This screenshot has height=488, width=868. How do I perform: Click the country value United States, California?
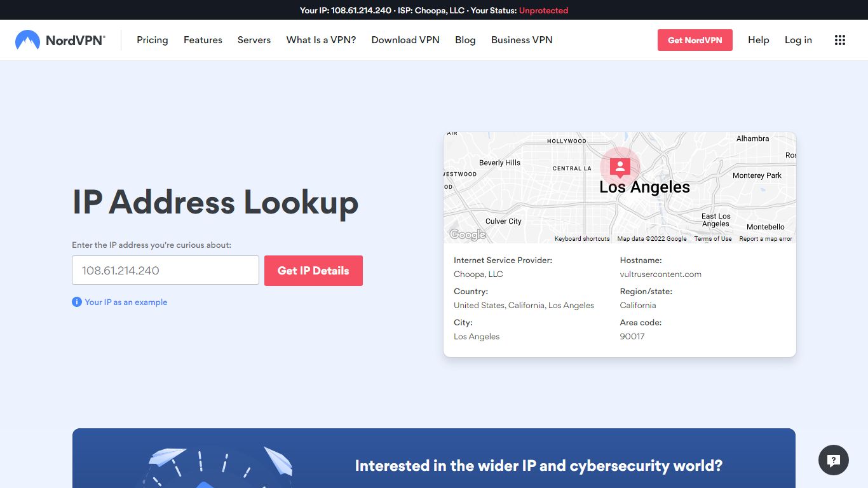[x=524, y=306]
